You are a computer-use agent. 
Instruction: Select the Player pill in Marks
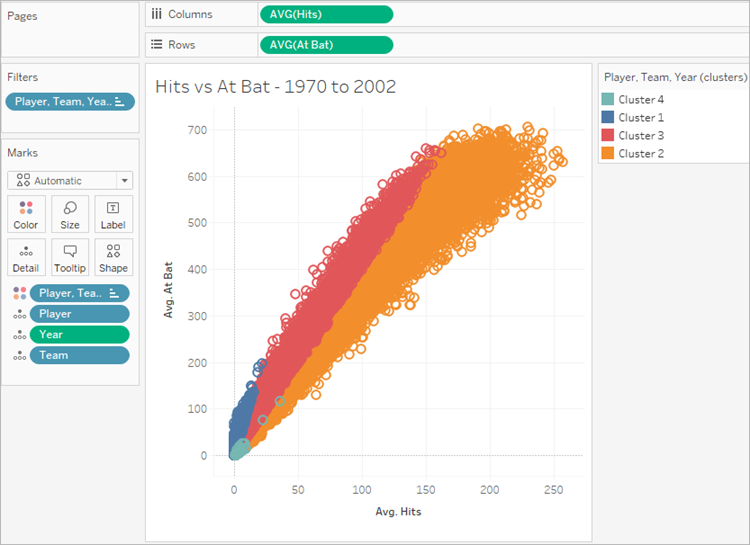point(79,314)
